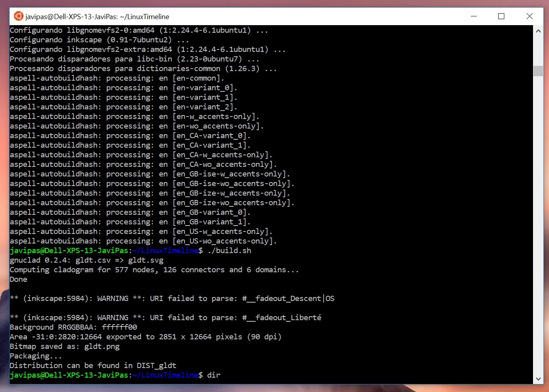The image size is (549, 392).
Task: Click the Done output line
Action: click(x=18, y=279)
